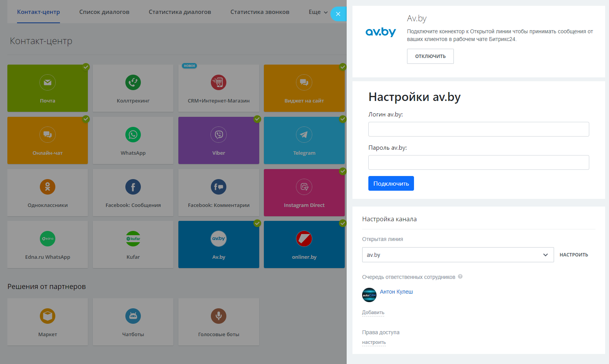This screenshot has width=609, height=364.
Task: Open the Коллтрекинг phone icon
Action: click(133, 82)
